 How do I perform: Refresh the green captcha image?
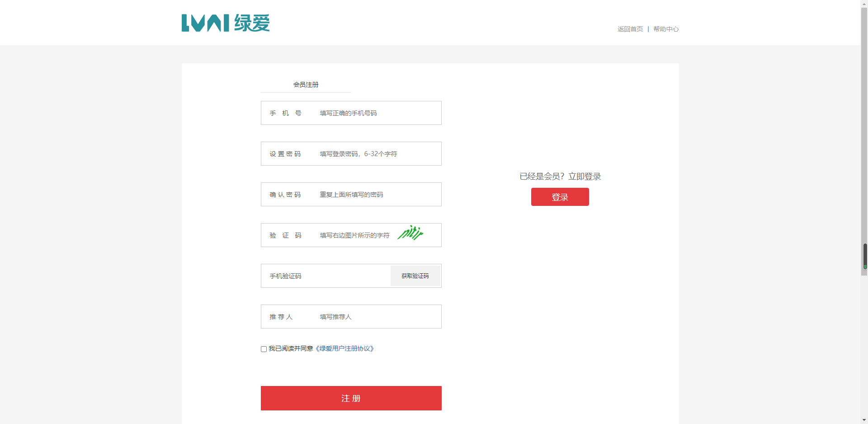coord(410,233)
